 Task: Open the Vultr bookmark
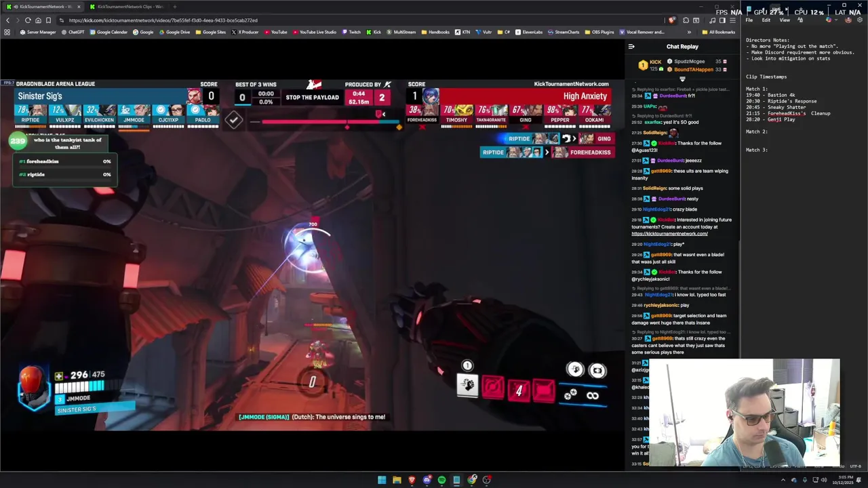pos(484,32)
